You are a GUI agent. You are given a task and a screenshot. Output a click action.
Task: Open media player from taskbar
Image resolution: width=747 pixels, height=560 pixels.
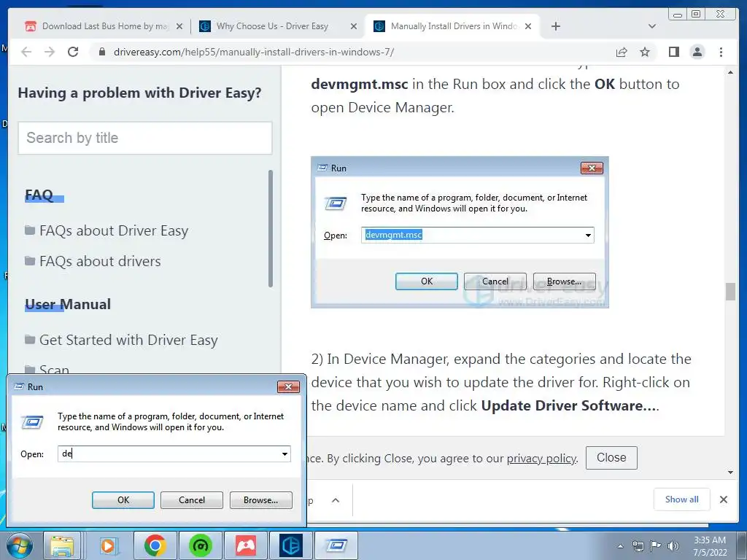coord(108,545)
